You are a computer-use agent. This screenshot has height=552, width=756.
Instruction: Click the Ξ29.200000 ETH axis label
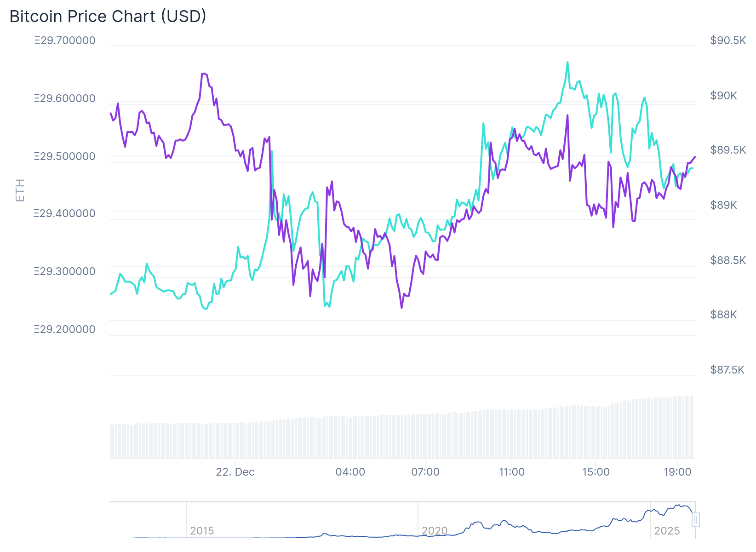pos(65,329)
